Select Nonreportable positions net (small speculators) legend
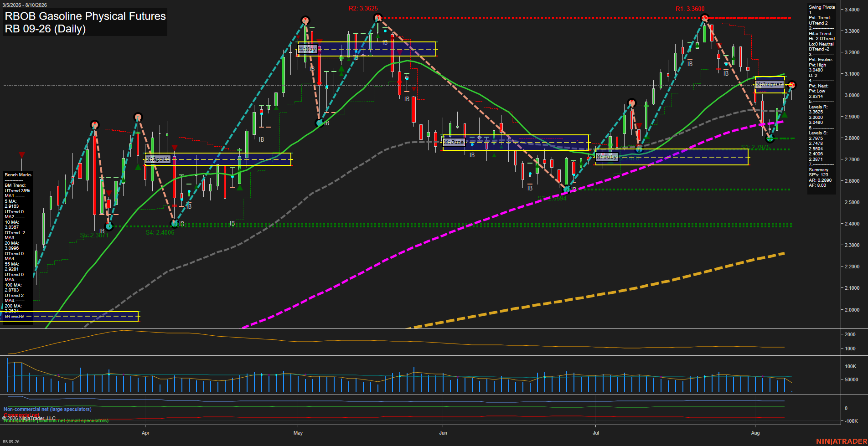Image resolution: width=868 pixels, height=446 pixels. (x=56, y=420)
